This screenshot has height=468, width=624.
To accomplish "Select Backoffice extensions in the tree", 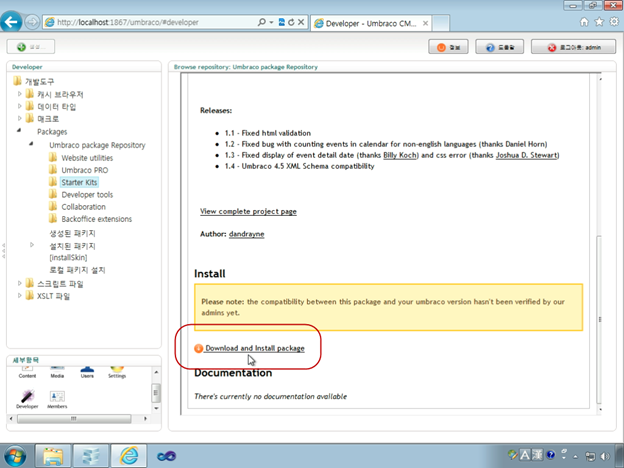I will point(97,219).
